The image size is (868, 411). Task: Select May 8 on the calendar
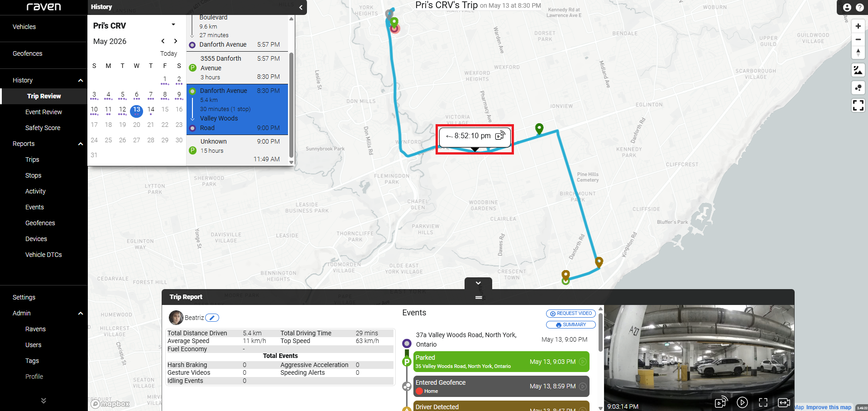tap(165, 95)
